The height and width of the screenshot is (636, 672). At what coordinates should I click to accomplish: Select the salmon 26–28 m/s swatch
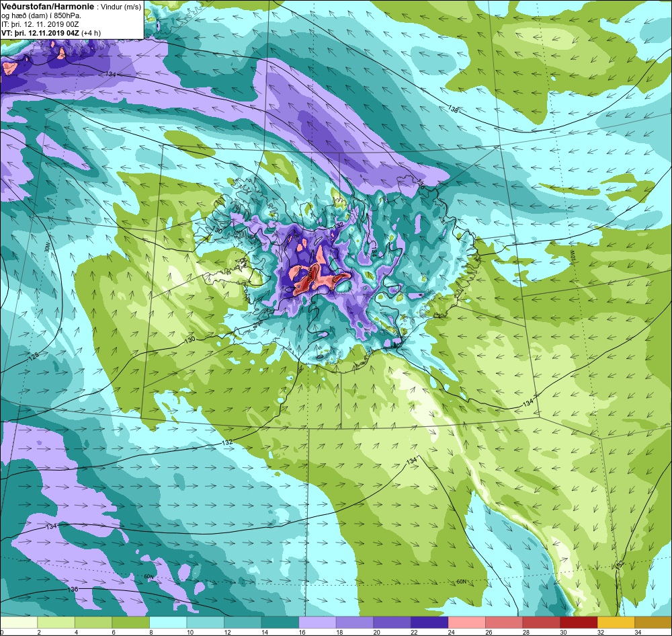pos(503,622)
